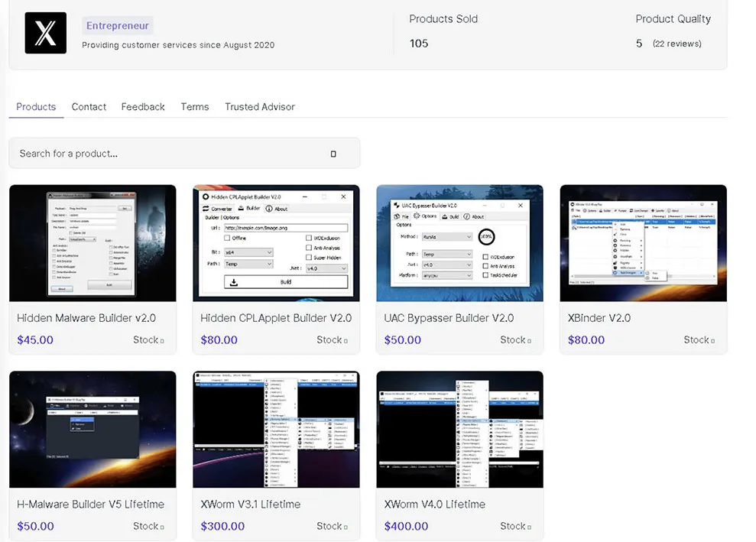Click the search icon in the product search box

333,154
